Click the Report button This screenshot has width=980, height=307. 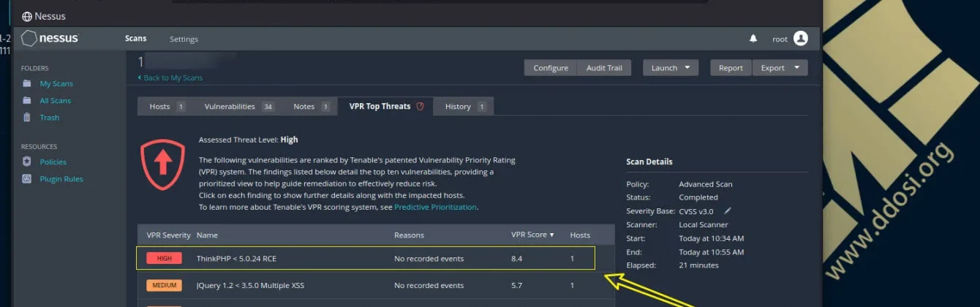731,67
